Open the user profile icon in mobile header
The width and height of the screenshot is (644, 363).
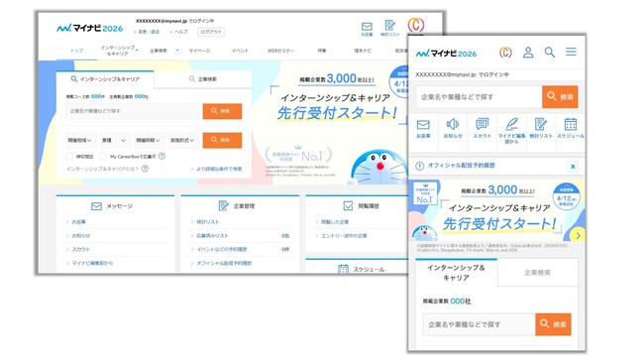point(528,53)
